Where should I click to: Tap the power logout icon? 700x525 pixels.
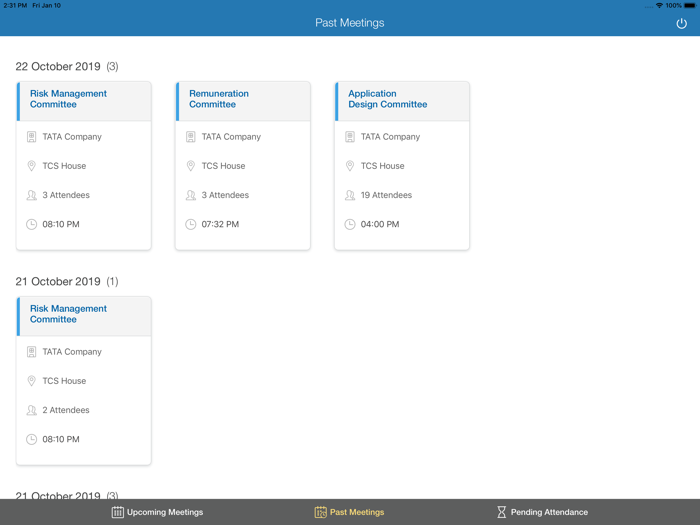(x=681, y=23)
